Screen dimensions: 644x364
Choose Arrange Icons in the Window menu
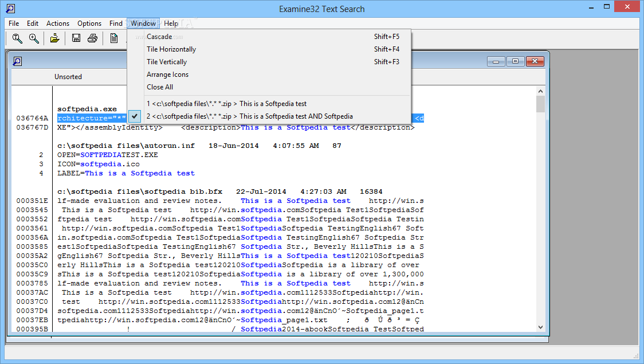click(269, 75)
